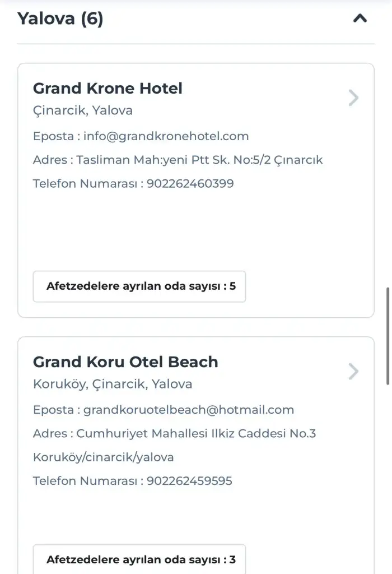Open Grand Koru Otel Beach details arrow
392x574 pixels.
pos(353,372)
